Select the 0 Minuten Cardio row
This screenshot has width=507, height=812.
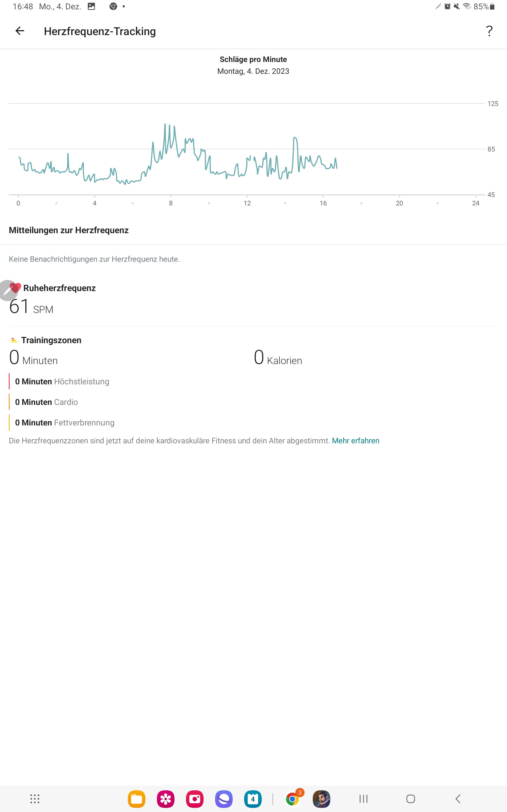46,402
